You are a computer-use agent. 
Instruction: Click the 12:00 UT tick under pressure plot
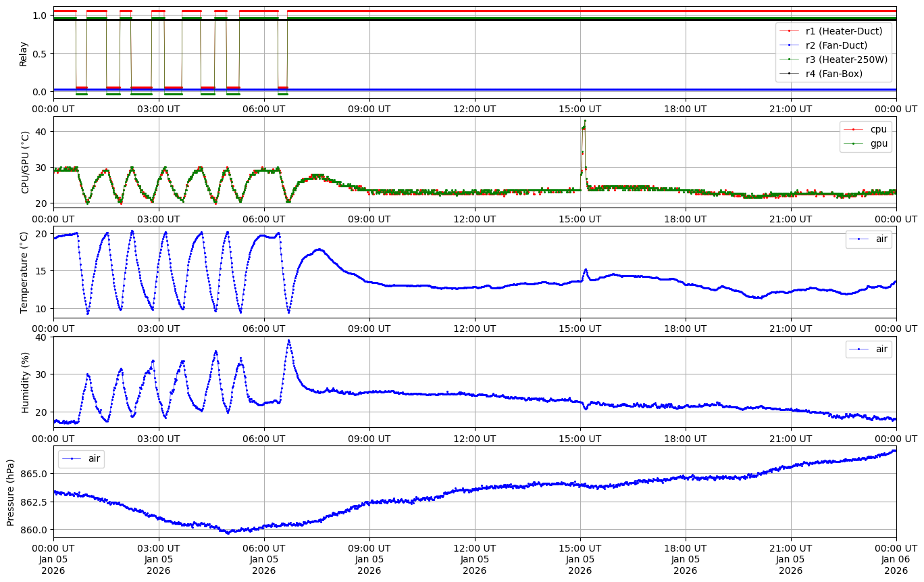click(x=474, y=548)
